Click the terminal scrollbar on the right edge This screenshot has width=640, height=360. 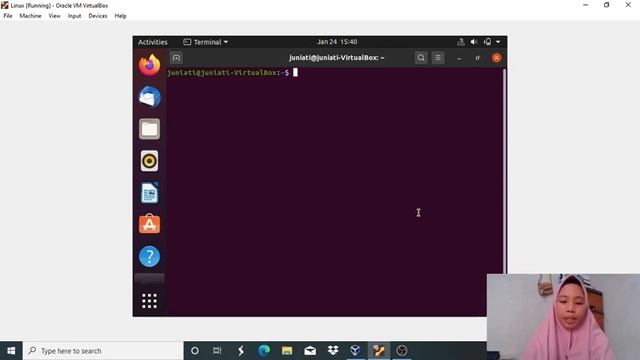(504, 171)
